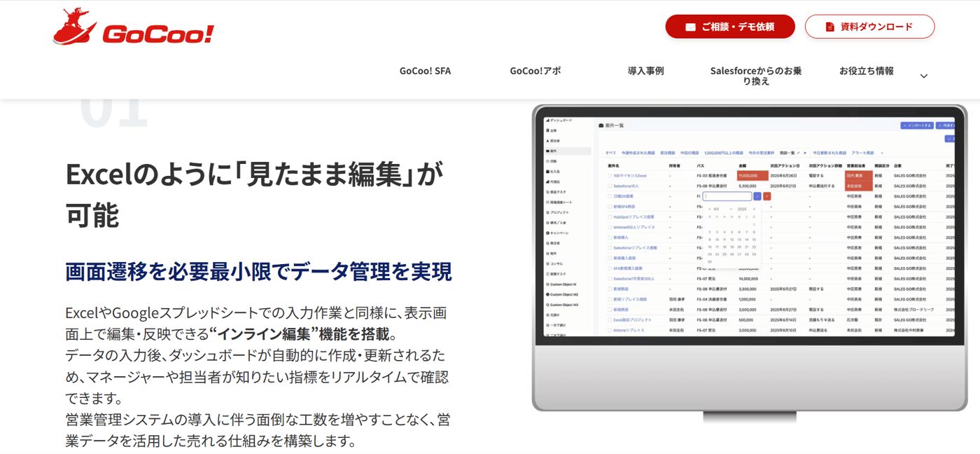The image size is (980, 454).
Task: Check the Salesforce10人 row checkbox
Action: (610, 186)
